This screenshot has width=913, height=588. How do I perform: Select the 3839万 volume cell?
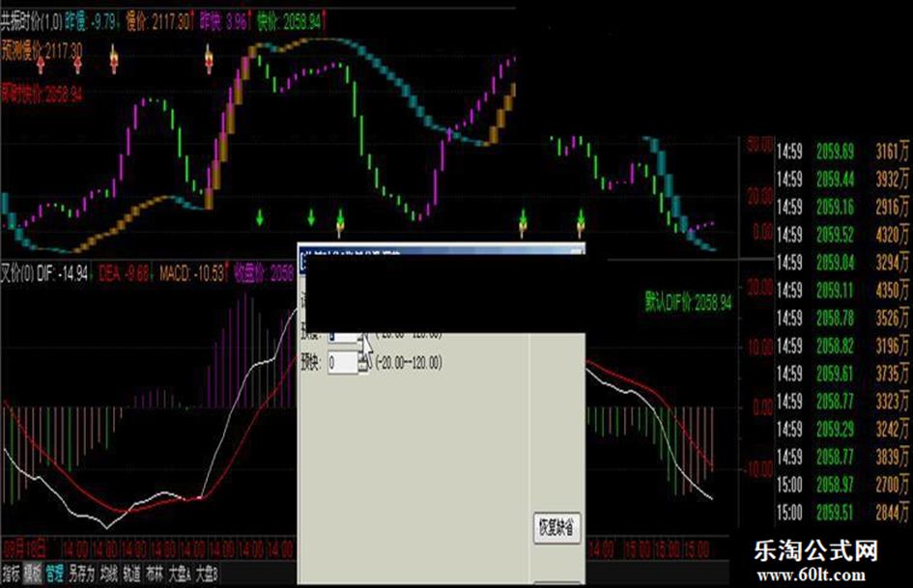point(893,457)
